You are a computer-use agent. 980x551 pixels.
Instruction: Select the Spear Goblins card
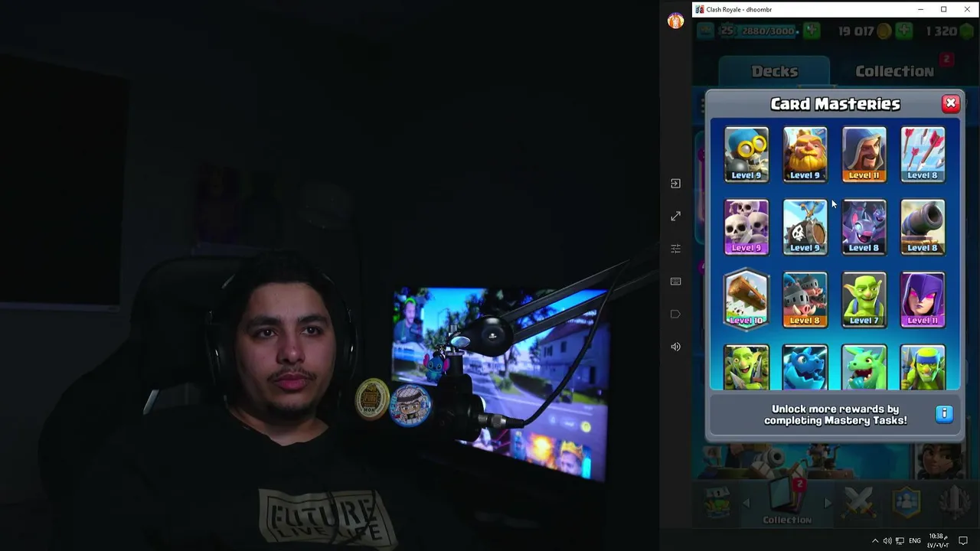click(923, 367)
